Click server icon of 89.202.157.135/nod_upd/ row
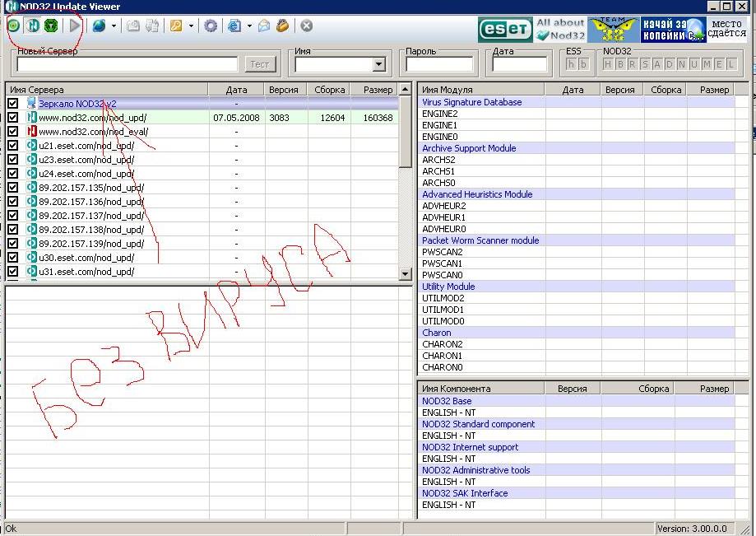Viewport: 756px width, 536px height. (31, 187)
